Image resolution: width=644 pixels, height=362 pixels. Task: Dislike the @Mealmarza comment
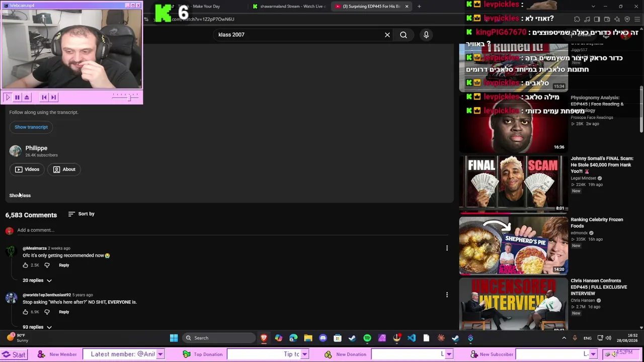click(47, 265)
